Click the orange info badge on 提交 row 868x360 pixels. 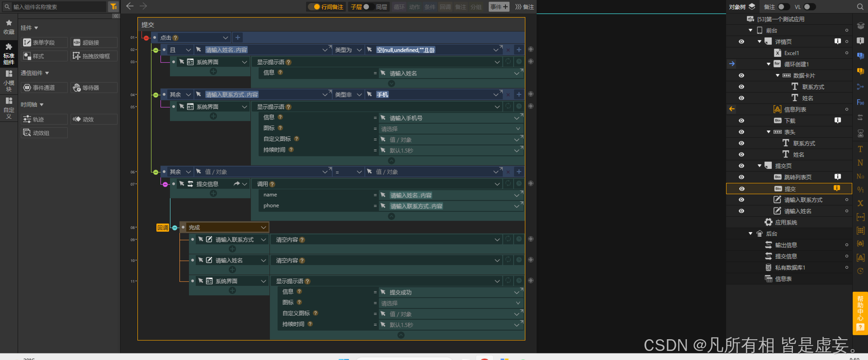tap(837, 188)
